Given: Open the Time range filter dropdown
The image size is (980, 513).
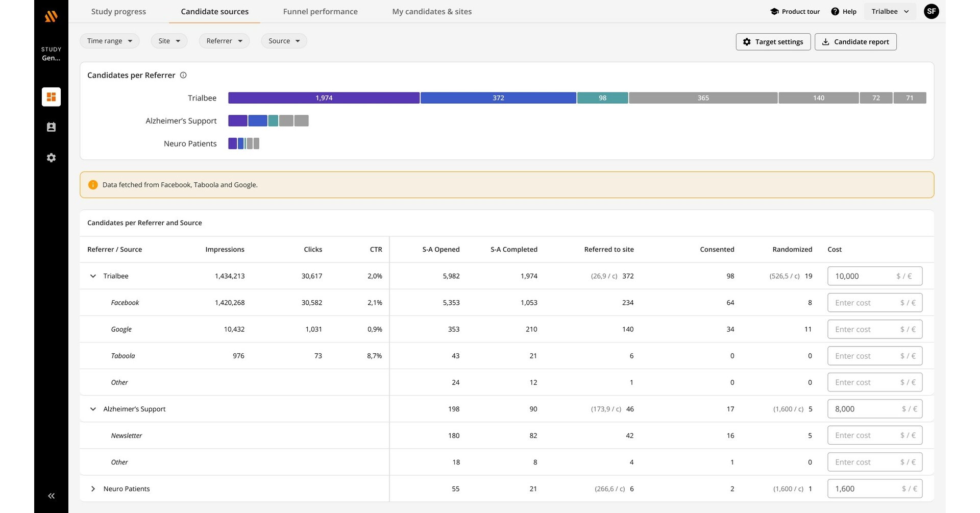Looking at the screenshot, I should (109, 41).
